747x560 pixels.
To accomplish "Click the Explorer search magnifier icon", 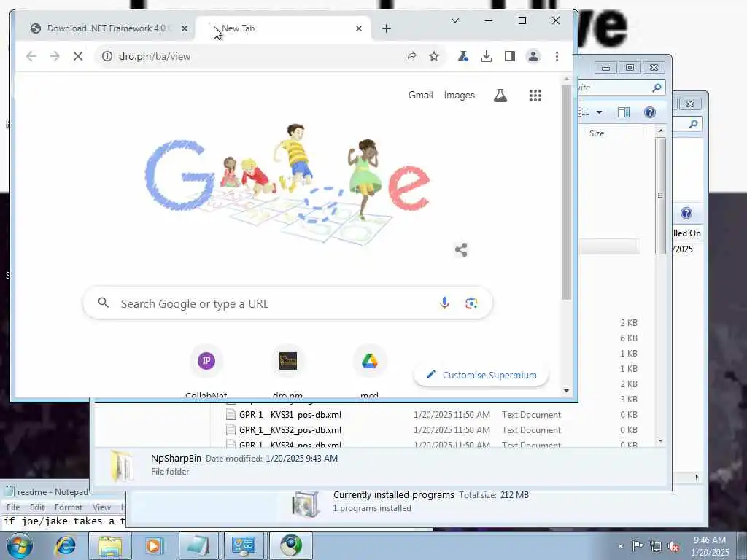I will [x=657, y=87].
